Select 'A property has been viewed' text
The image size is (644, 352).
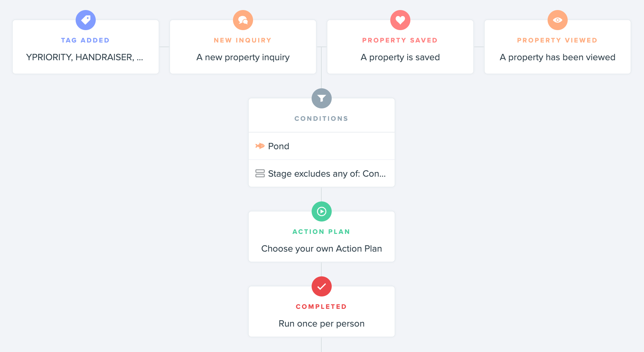(558, 57)
